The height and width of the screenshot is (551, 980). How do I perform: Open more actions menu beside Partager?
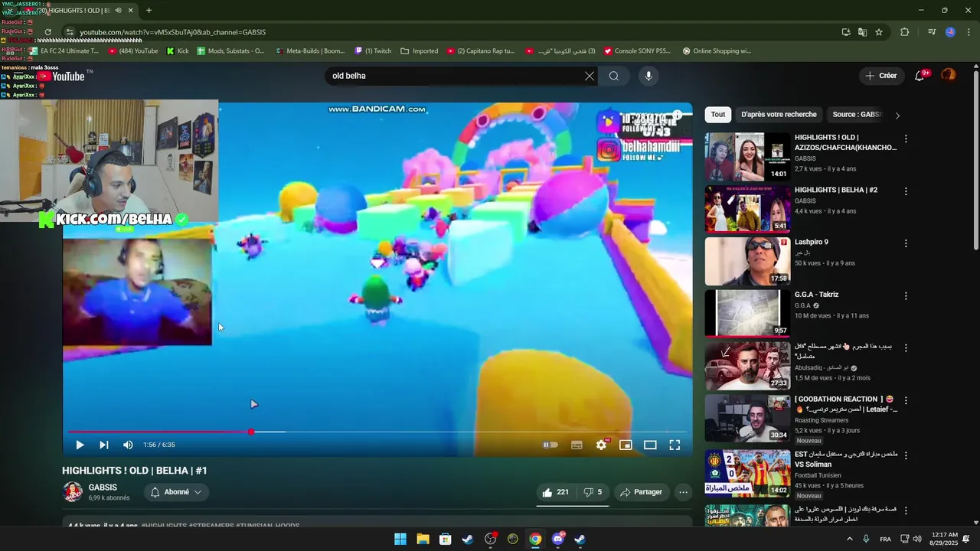click(x=684, y=492)
